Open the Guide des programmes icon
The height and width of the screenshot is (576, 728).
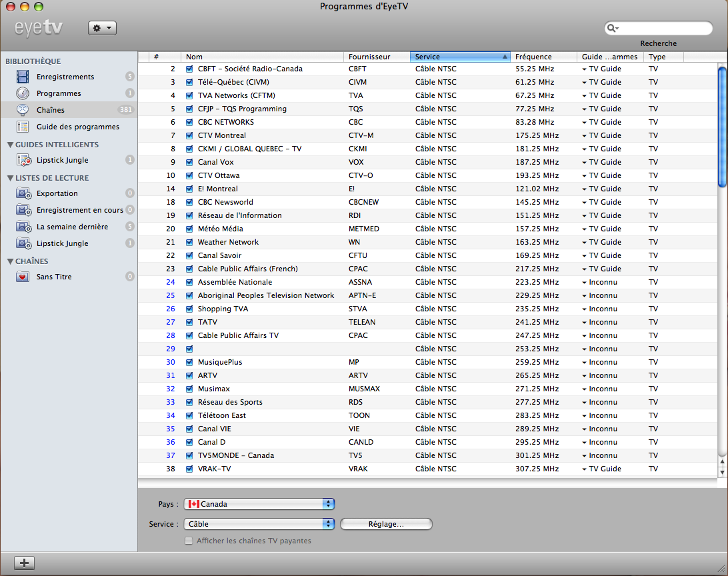pos(23,127)
